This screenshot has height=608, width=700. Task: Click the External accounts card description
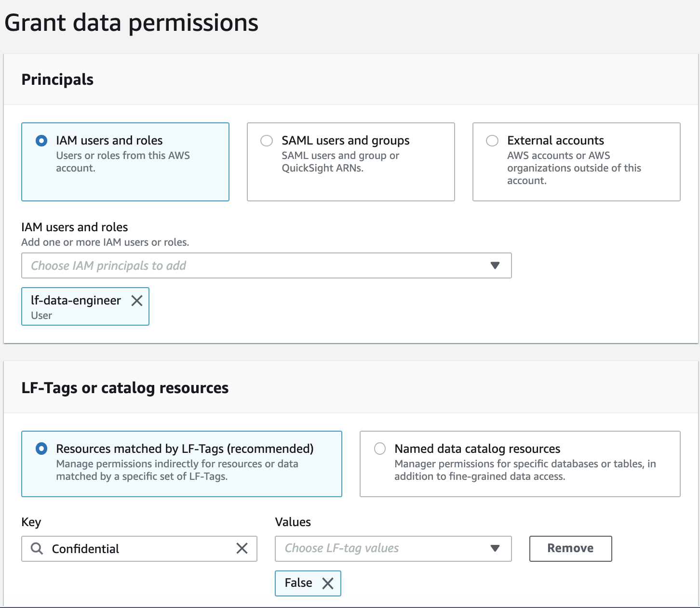(x=574, y=168)
